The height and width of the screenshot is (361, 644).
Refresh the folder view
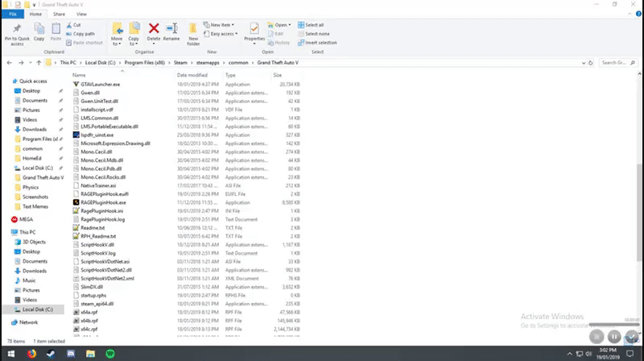click(x=591, y=63)
